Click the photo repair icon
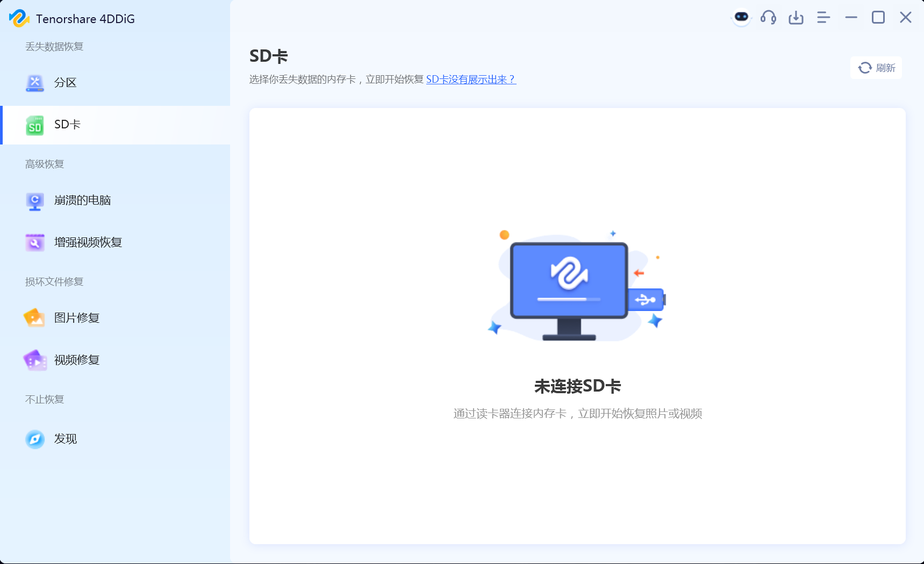This screenshot has width=924, height=564. 35,318
